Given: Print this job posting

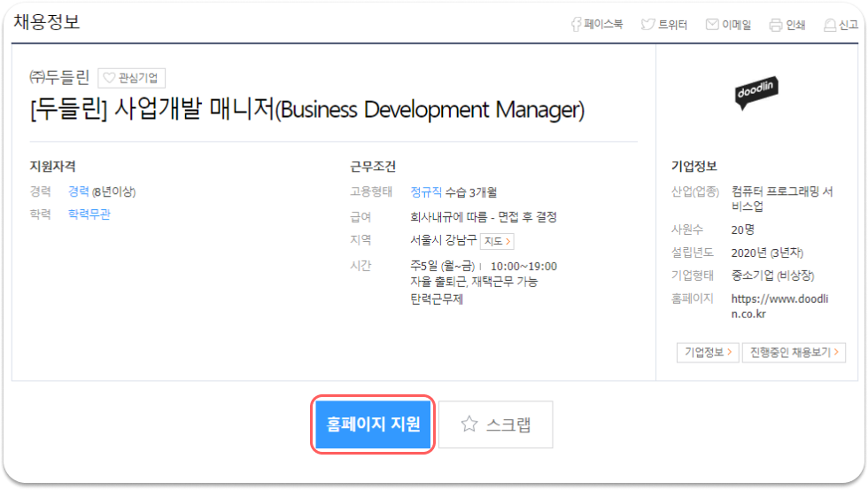Looking at the screenshot, I should pos(787,24).
